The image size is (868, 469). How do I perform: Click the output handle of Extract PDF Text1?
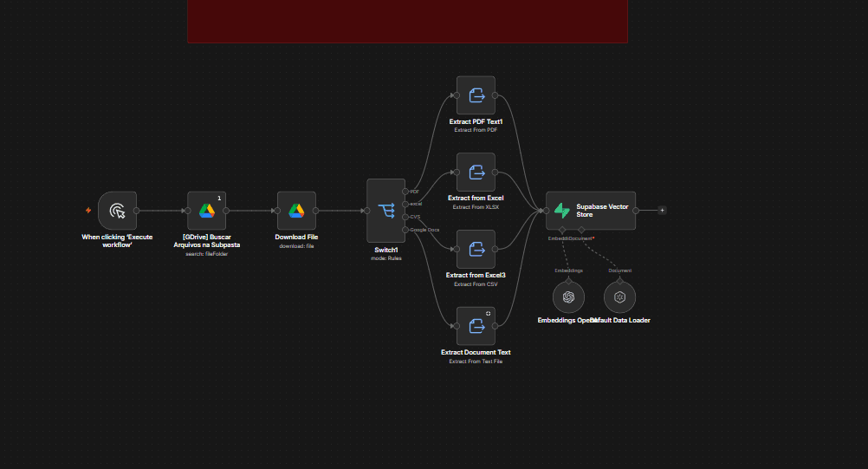point(495,95)
